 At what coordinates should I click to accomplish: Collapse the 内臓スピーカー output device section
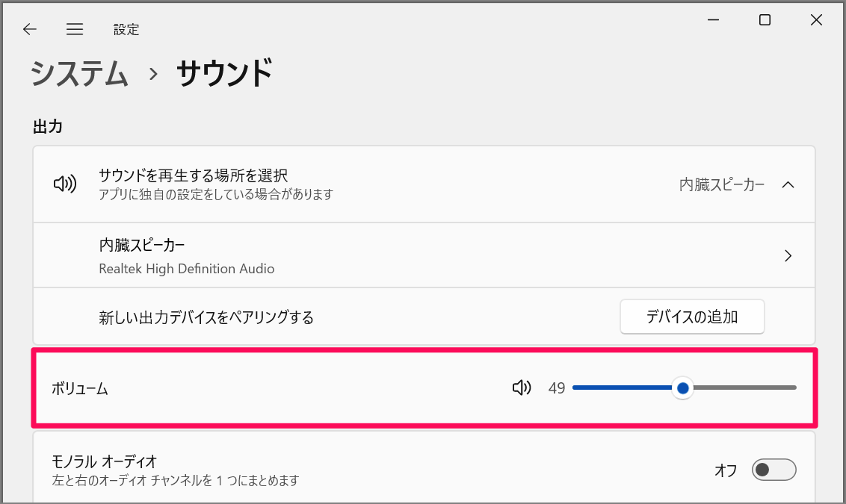788,184
